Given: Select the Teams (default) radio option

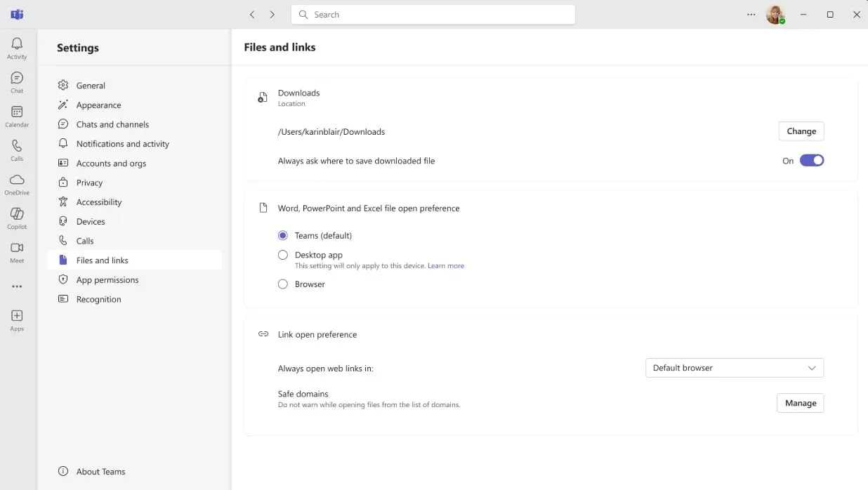Looking at the screenshot, I should [283, 236].
